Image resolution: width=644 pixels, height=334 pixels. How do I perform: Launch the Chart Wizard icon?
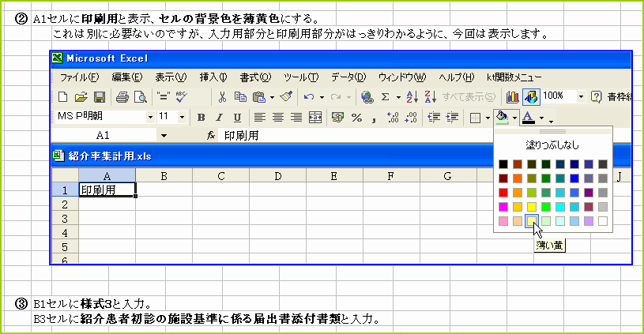(x=513, y=97)
